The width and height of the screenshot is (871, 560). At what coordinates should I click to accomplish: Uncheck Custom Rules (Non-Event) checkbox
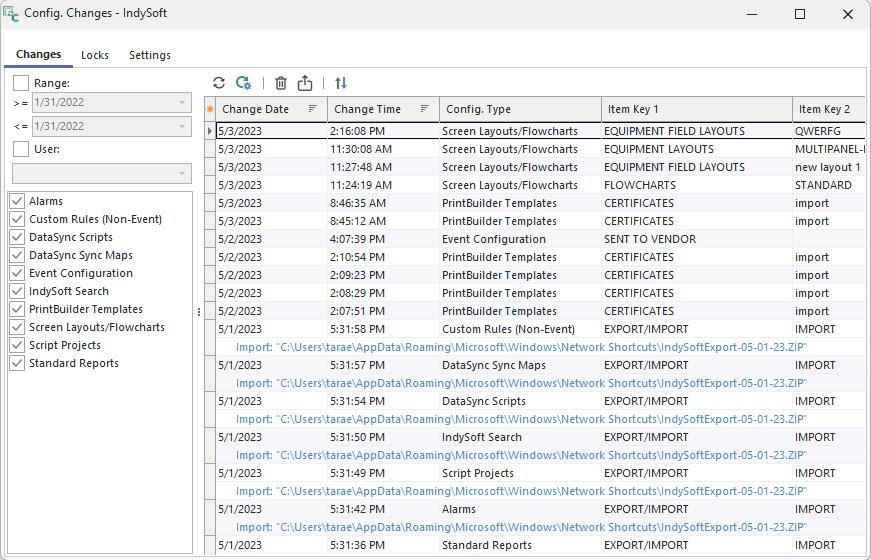click(x=17, y=219)
